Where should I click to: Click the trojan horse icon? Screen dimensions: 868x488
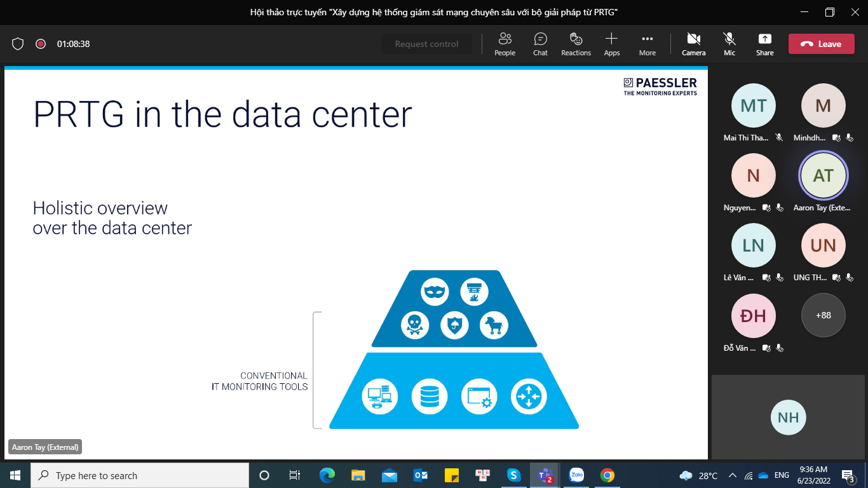pos(494,325)
